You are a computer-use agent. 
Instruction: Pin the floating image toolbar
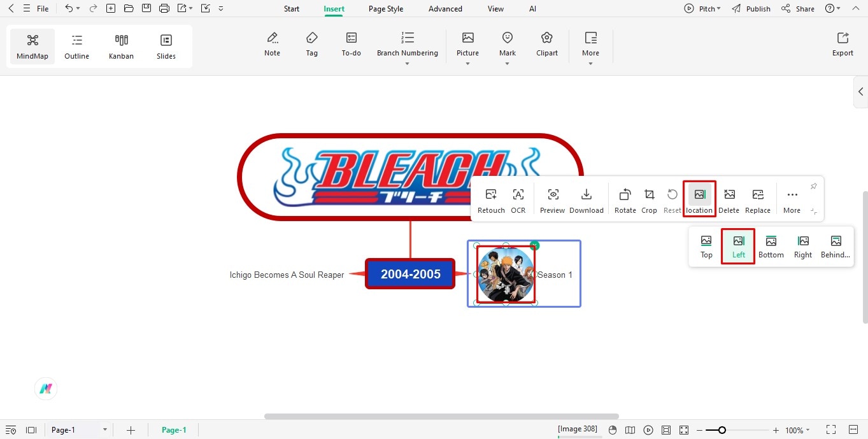coord(813,187)
